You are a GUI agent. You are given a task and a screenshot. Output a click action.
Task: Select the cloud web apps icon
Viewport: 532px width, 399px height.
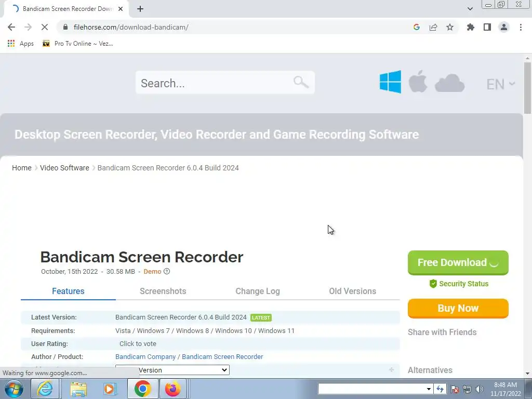click(x=449, y=83)
